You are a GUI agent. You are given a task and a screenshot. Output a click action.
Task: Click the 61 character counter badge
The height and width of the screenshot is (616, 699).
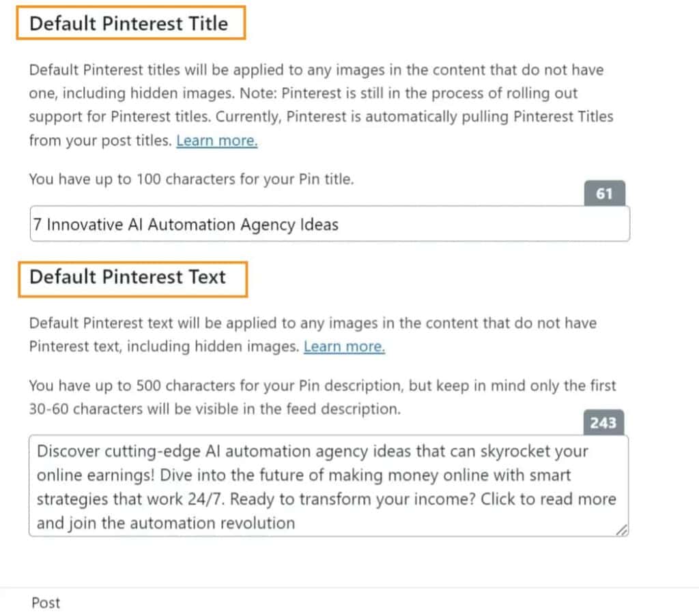click(605, 192)
